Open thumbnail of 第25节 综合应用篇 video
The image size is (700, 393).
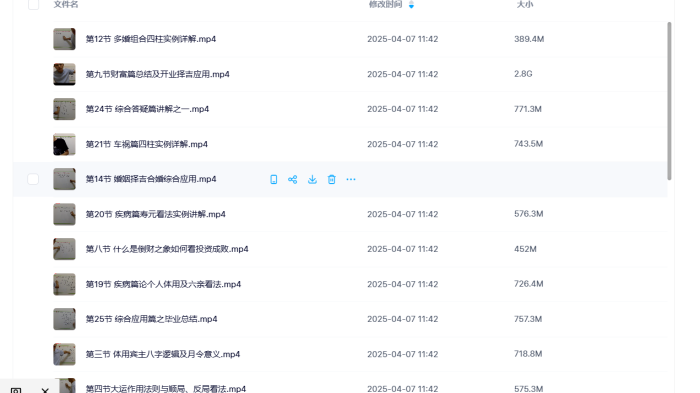tap(64, 319)
